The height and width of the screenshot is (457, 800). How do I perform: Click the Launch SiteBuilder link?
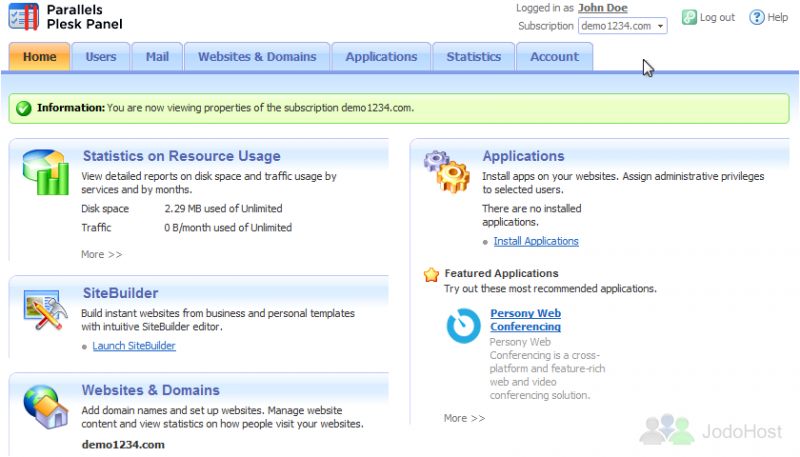[134, 346]
